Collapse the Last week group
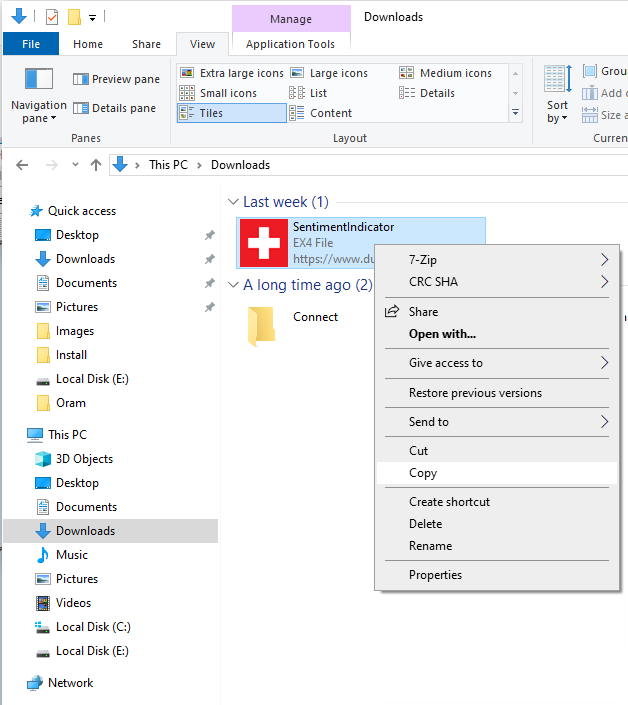Image resolution: width=628 pixels, height=705 pixels. tap(233, 202)
